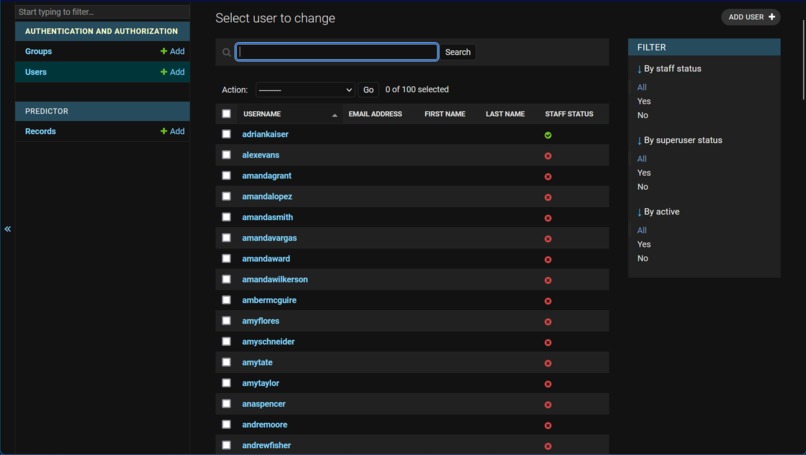Filter staff status by No
The height and width of the screenshot is (455, 806).
point(643,115)
